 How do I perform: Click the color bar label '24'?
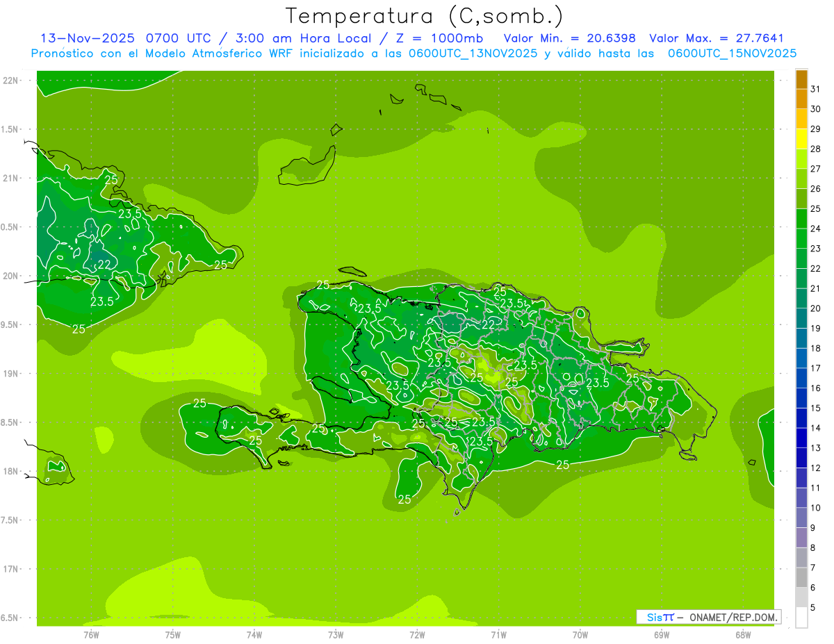pos(816,229)
